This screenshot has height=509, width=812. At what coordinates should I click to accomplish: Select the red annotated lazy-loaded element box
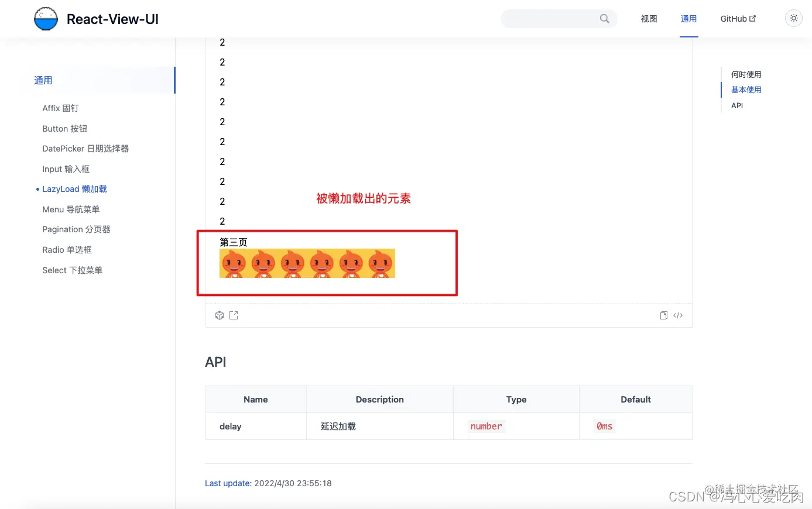point(327,262)
